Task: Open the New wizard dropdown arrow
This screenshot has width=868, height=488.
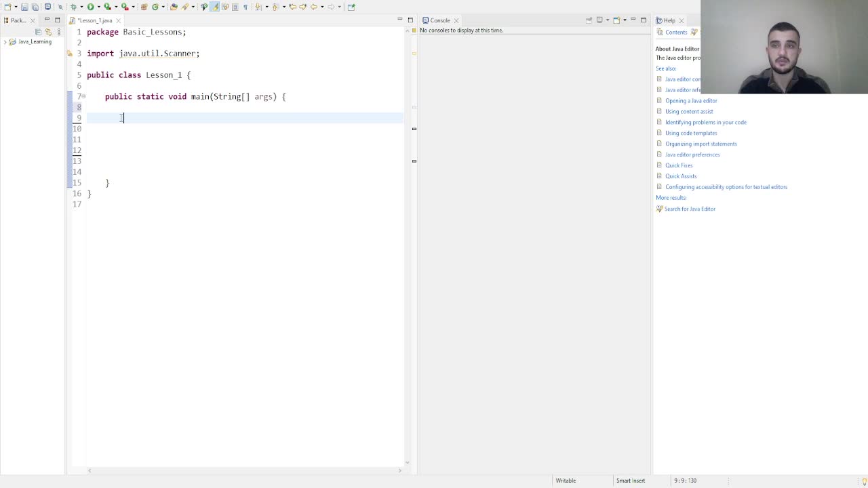Action: tap(16, 7)
